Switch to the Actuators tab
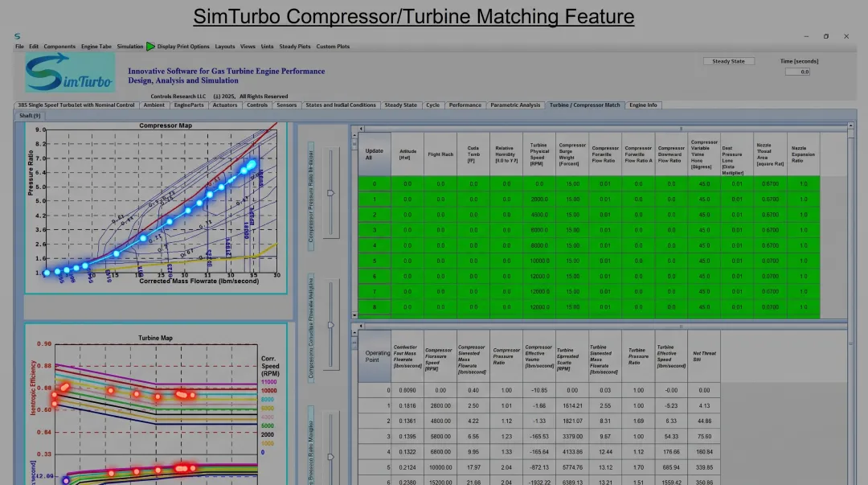 (225, 105)
